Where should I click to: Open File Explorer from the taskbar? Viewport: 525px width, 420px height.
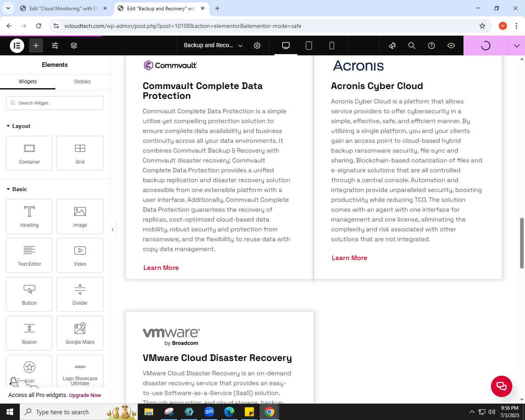click(x=149, y=412)
